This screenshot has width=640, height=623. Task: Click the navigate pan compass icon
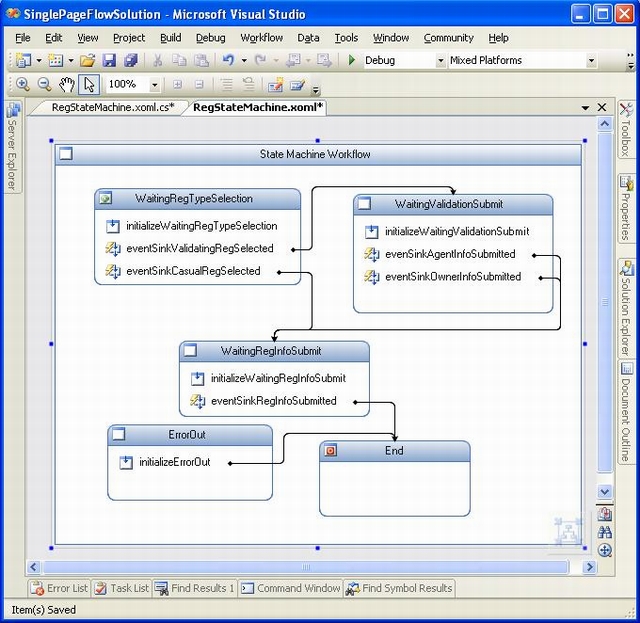tap(605, 550)
